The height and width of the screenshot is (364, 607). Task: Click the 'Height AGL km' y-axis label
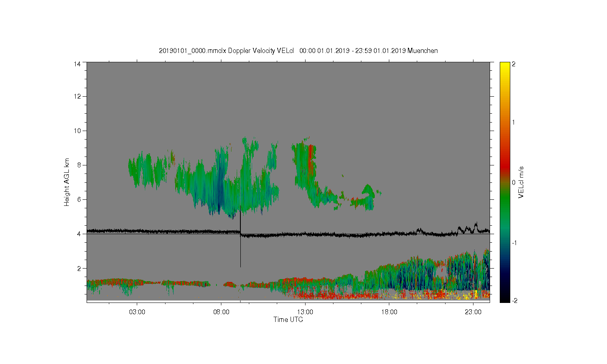click(67, 182)
